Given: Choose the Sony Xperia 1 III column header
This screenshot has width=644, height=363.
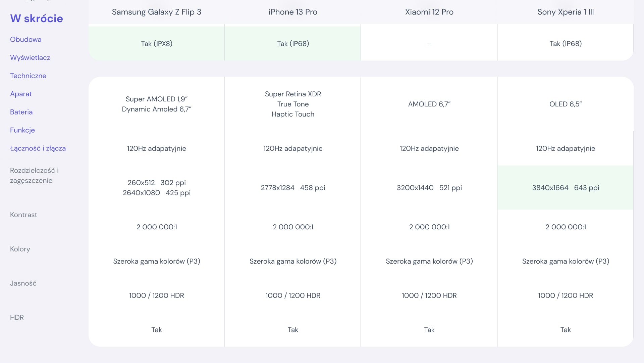Looking at the screenshot, I should 566,12.
